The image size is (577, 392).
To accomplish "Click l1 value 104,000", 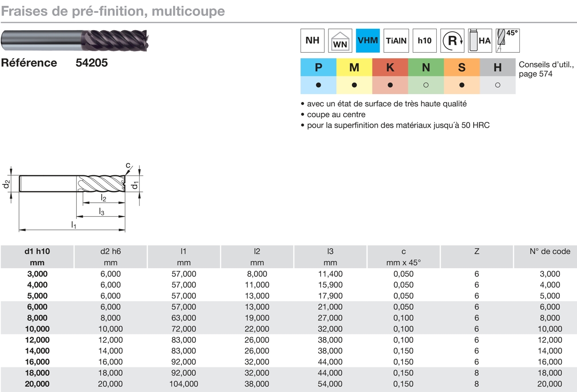I will [183, 384].
